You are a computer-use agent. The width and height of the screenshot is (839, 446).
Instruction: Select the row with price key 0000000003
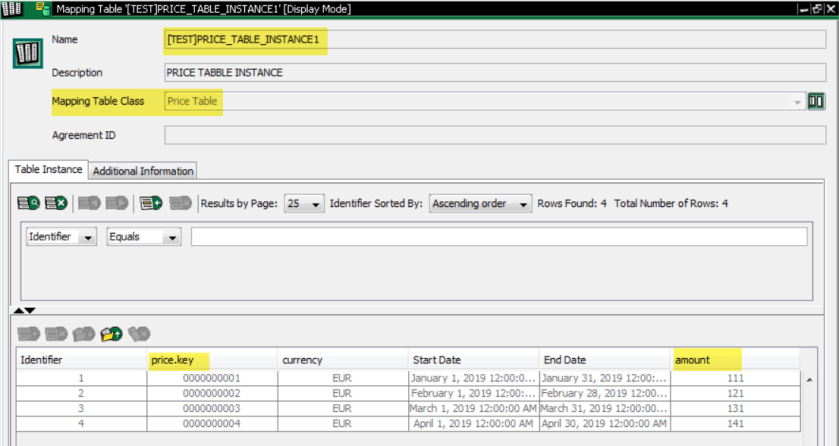(x=212, y=408)
